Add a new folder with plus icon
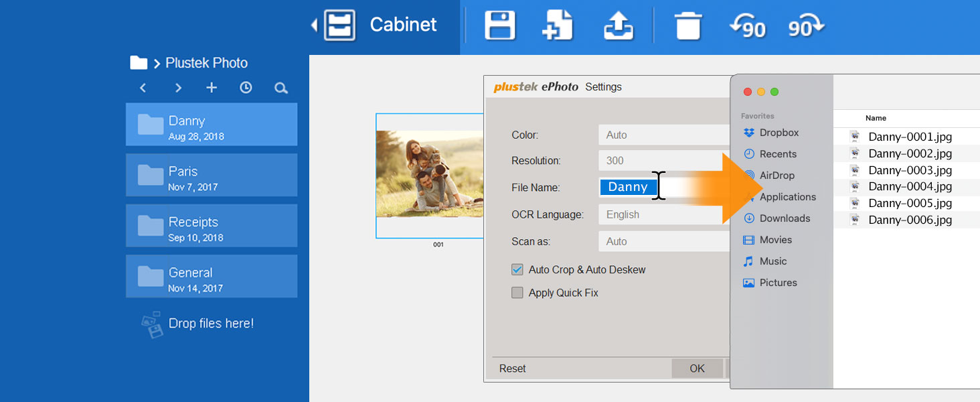 tap(212, 88)
